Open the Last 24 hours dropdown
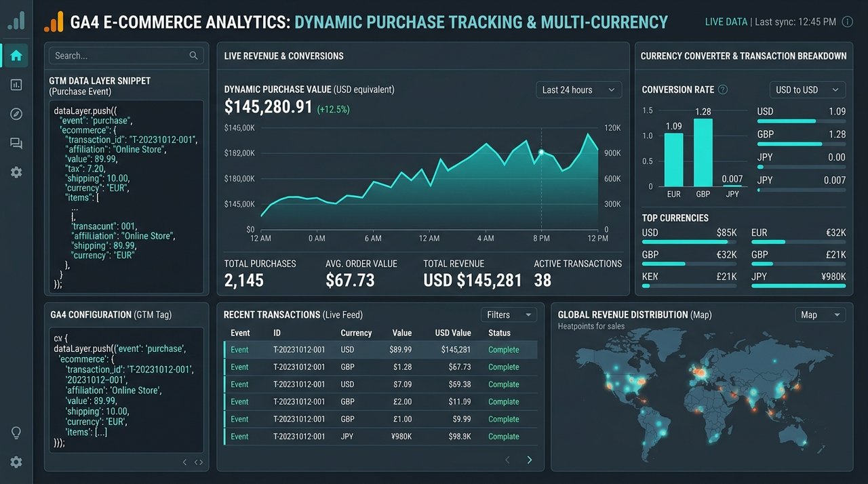Viewport: 868px width, 484px height. [x=578, y=89]
